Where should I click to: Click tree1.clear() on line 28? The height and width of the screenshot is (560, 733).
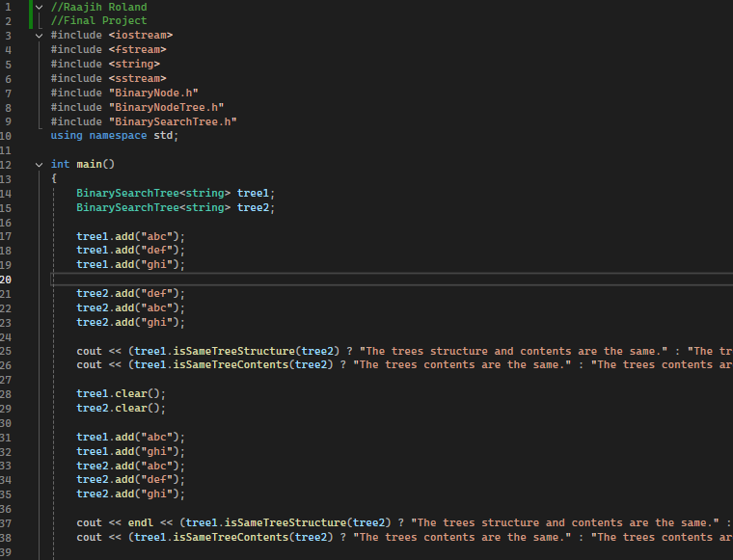(x=122, y=393)
